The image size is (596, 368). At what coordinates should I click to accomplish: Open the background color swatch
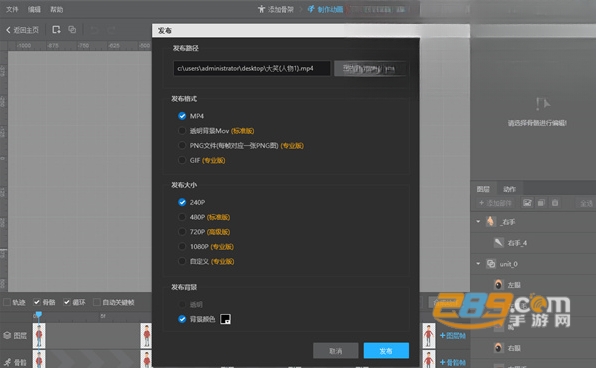(225, 319)
